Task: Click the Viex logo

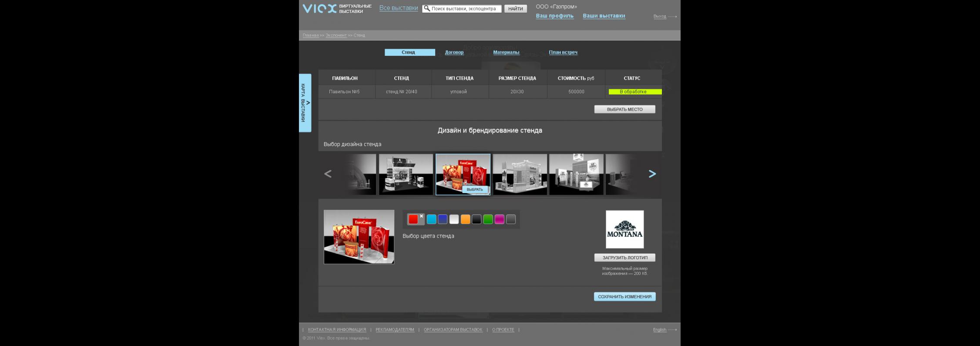Action: (x=319, y=9)
